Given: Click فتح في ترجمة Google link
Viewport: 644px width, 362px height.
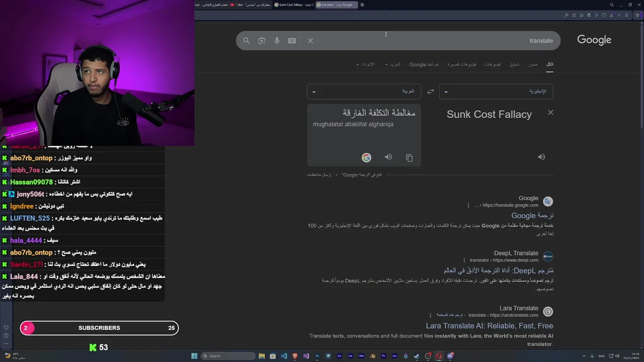Looking at the screenshot, I should [x=362, y=174].
